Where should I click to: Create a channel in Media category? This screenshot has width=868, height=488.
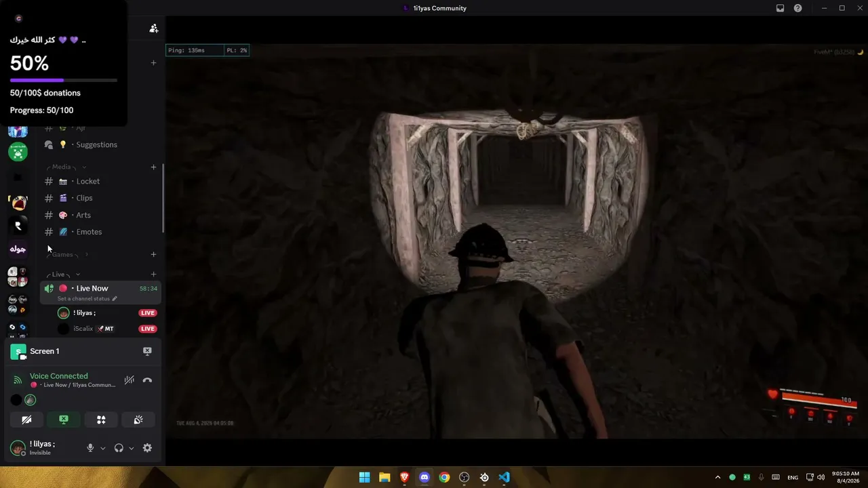153,167
